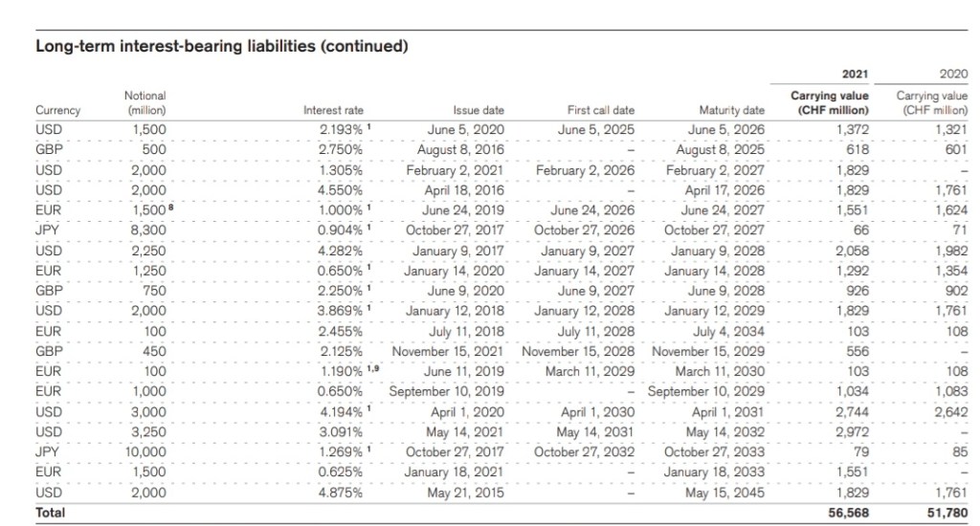Screen dimensions: 980x526
Task: Click the Maturity date column header
Action: click(733, 111)
